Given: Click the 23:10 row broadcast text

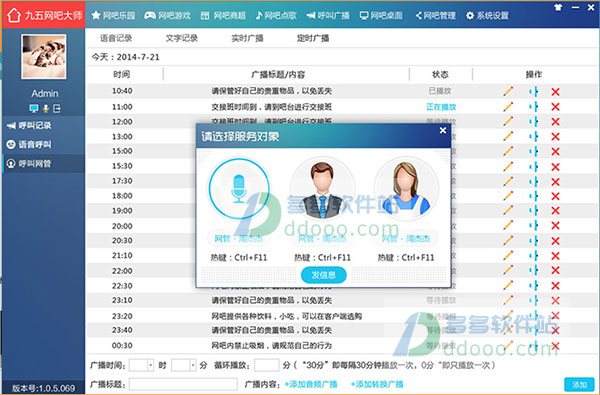Looking at the screenshot, I should click(271, 300).
